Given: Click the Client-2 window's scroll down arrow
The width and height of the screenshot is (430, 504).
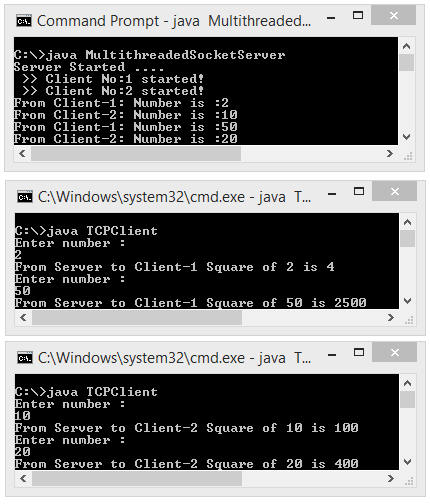Looking at the screenshot, I should point(407,462).
